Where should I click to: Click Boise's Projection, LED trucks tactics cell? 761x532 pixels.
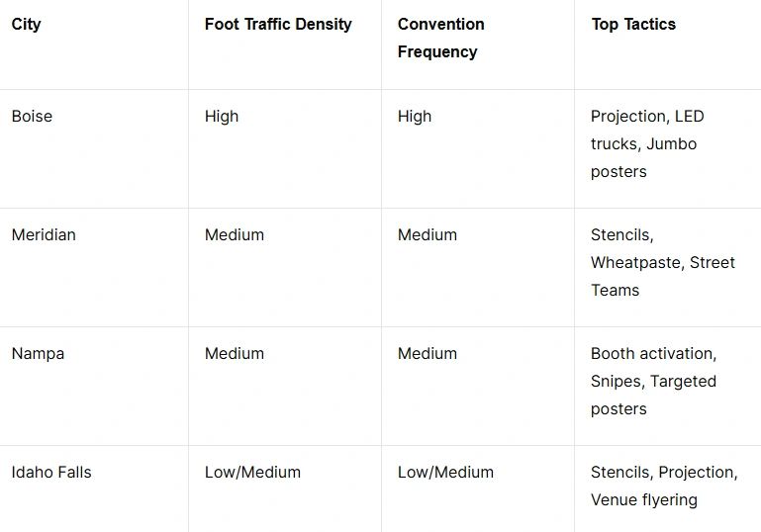pyautogui.click(x=647, y=143)
